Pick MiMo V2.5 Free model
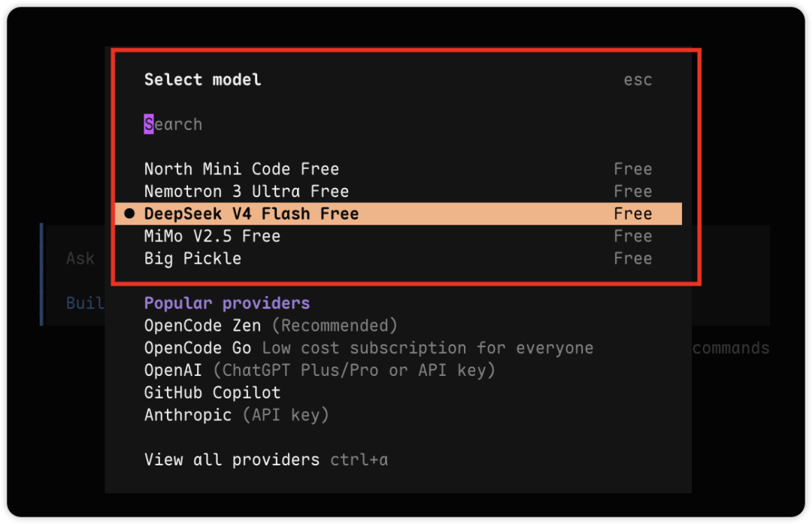This screenshot has width=812, height=524. pyautogui.click(x=398, y=236)
